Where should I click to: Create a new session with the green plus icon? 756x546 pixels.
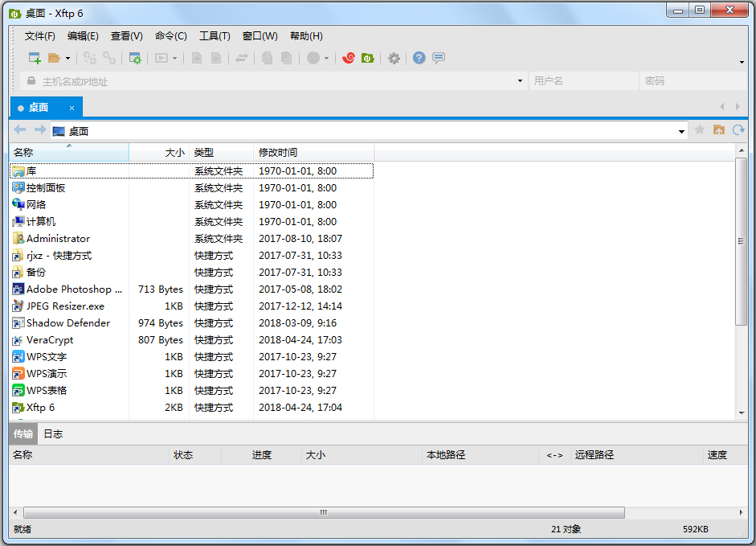[x=35, y=58]
